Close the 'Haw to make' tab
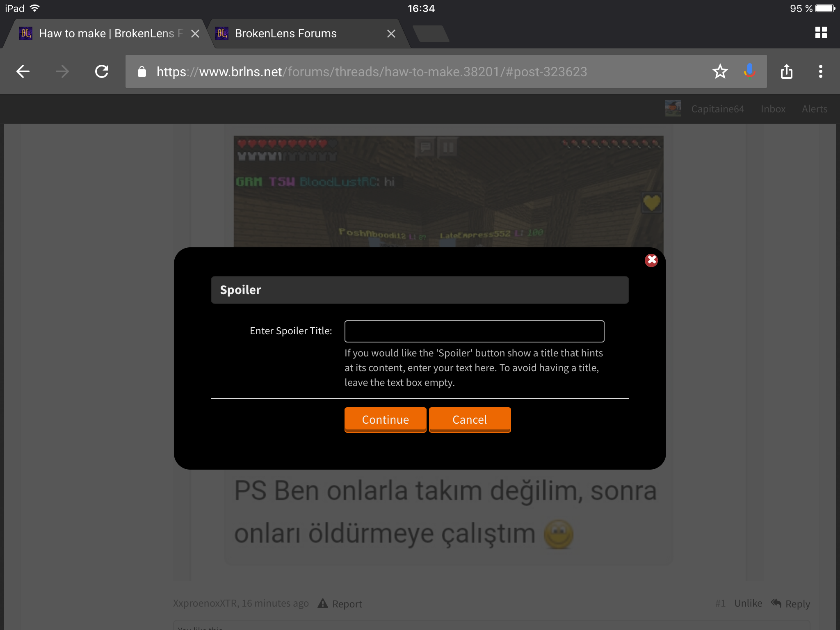Image resolution: width=840 pixels, height=630 pixels. [195, 34]
